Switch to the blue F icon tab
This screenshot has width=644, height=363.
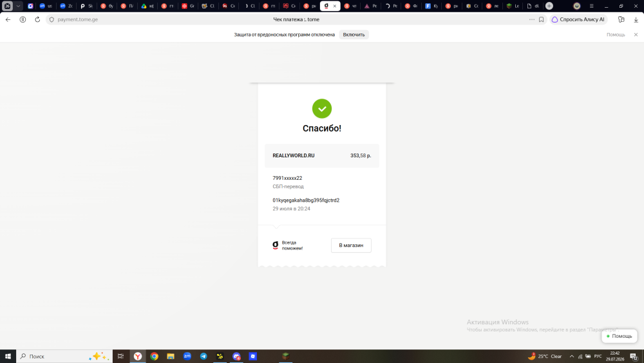point(431,6)
